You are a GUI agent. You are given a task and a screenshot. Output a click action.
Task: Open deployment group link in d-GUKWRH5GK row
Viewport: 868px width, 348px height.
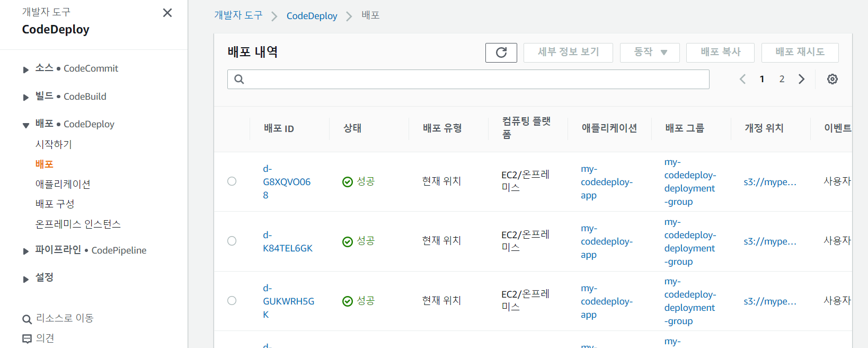690,301
